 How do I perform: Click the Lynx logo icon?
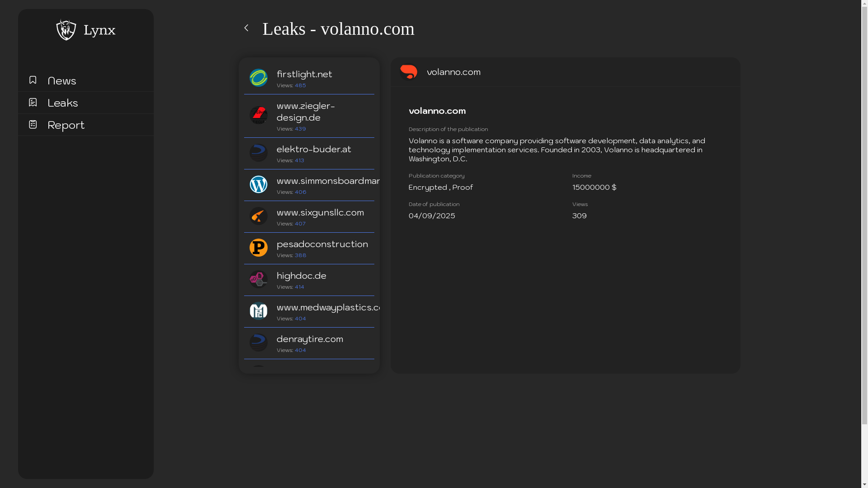click(66, 30)
